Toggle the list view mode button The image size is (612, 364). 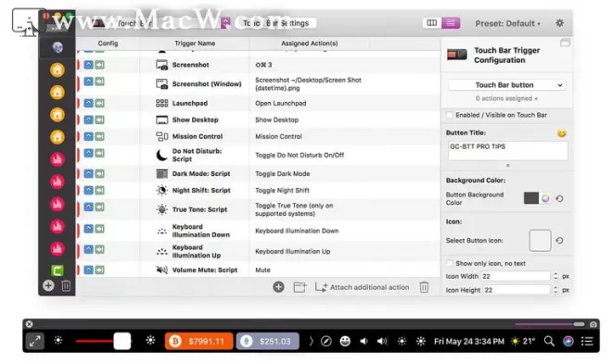pos(451,23)
